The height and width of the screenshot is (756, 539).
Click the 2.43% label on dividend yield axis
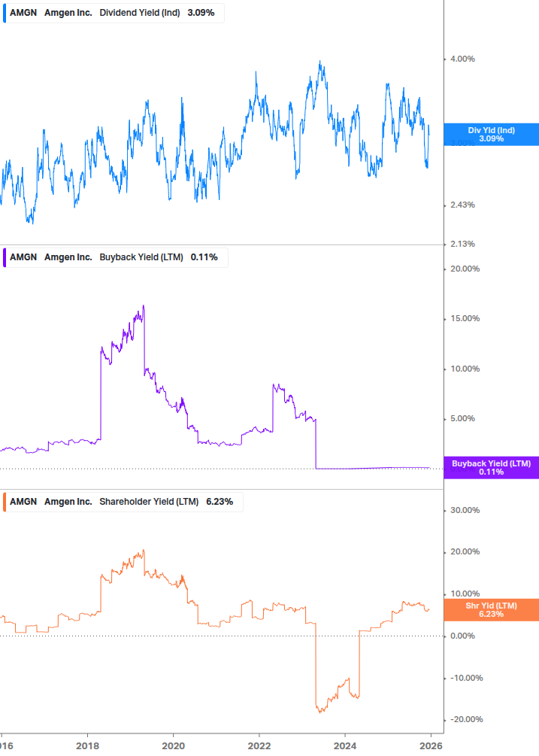[462, 205]
